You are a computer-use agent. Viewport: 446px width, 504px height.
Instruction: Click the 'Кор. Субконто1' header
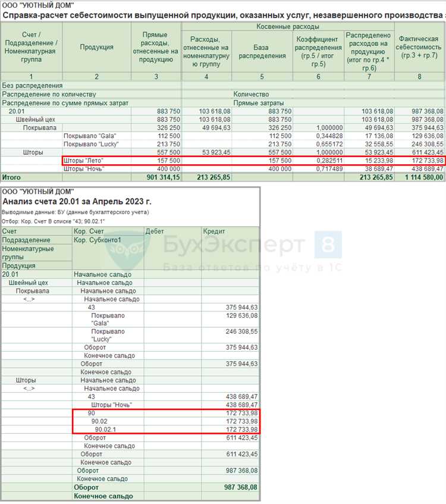[x=98, y=240]
